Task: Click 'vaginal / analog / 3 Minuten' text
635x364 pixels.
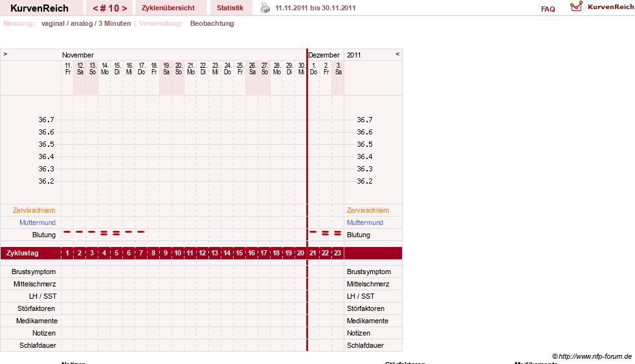Action: [x=86, y=23]
